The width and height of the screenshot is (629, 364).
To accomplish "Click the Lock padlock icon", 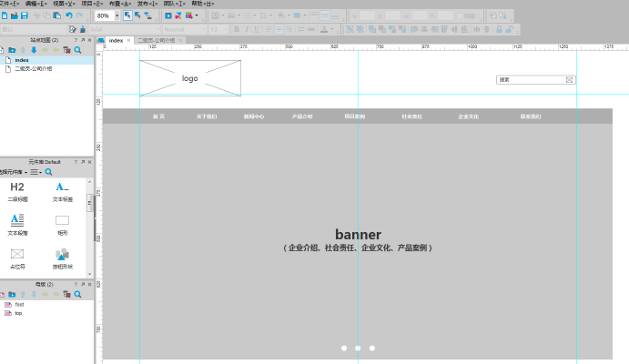I will click(499, 29).
